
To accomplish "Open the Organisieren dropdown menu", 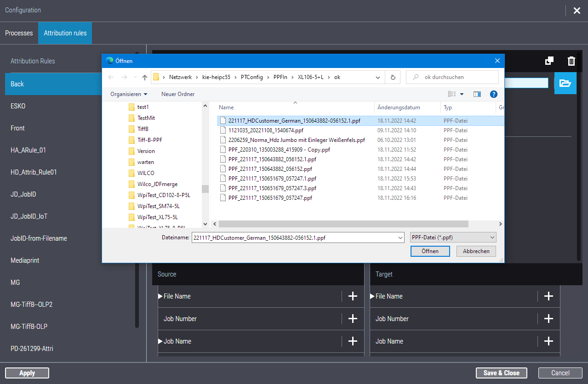I will click(129, 94).
